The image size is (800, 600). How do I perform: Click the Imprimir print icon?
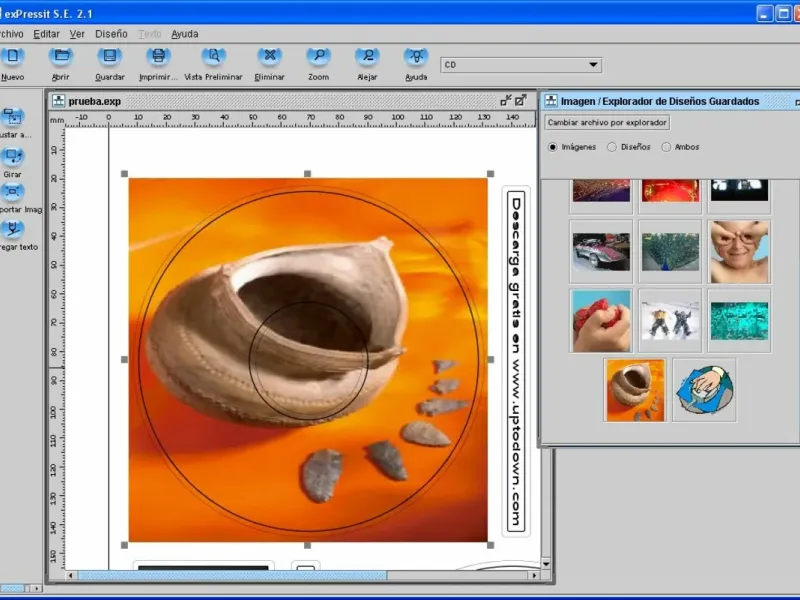[x=158, y=57]
